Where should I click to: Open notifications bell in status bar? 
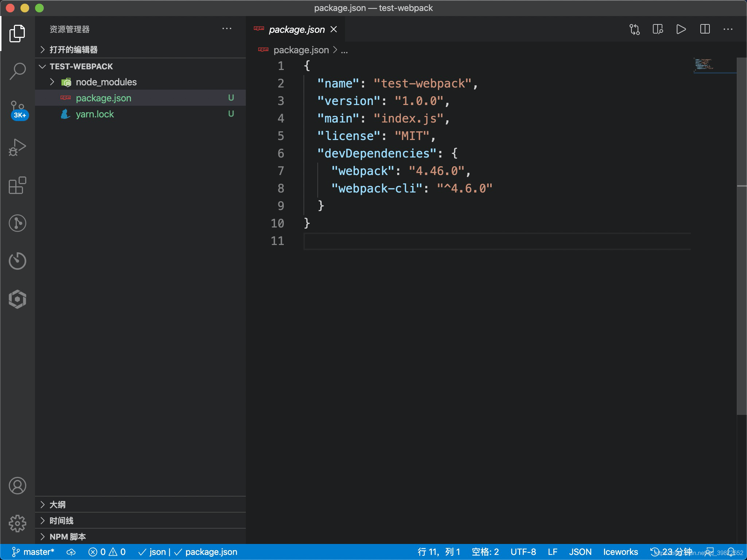[731, 552]
